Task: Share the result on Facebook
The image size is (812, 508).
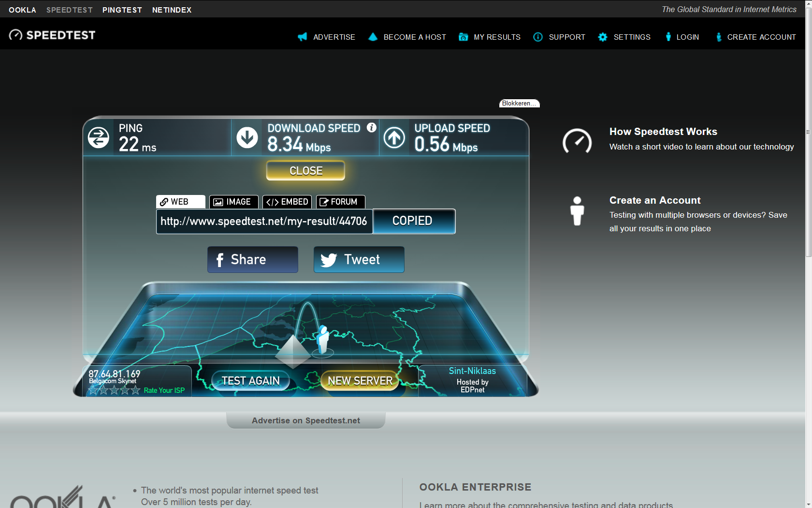Action: (x=252, y=260)
